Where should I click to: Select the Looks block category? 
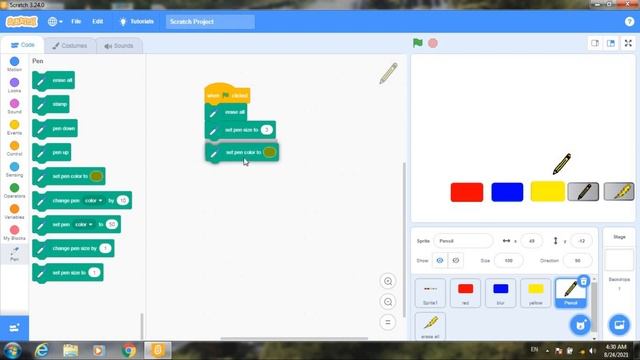tap(14, 85)
